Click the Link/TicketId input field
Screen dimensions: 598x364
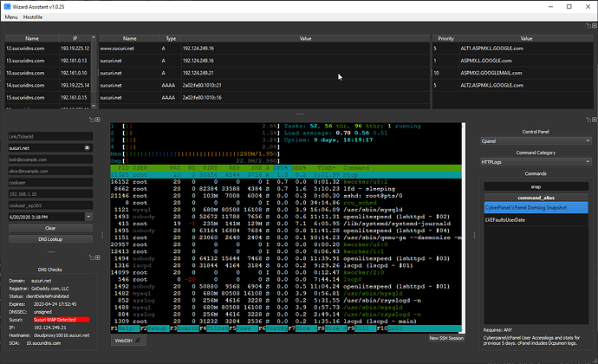[x=50, y=136]
